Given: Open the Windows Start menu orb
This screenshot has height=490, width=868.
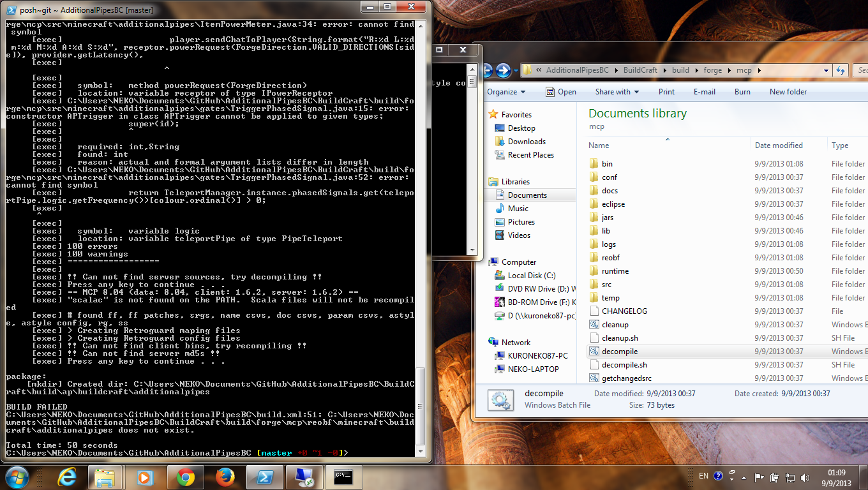Looking at the screenshot, I should tap(17, 477).
